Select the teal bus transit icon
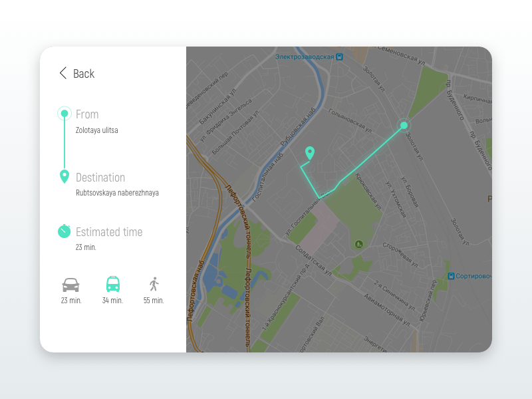Viewport: 532px width, 399px height. coord(112,285)
